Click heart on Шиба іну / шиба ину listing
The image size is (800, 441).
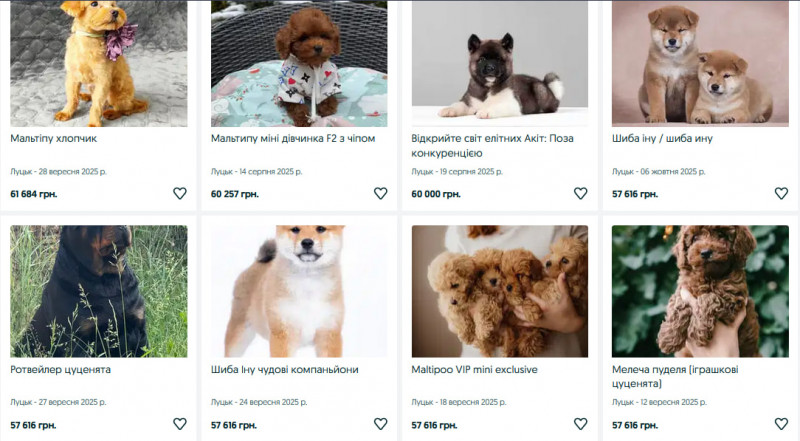pos(781,194)
